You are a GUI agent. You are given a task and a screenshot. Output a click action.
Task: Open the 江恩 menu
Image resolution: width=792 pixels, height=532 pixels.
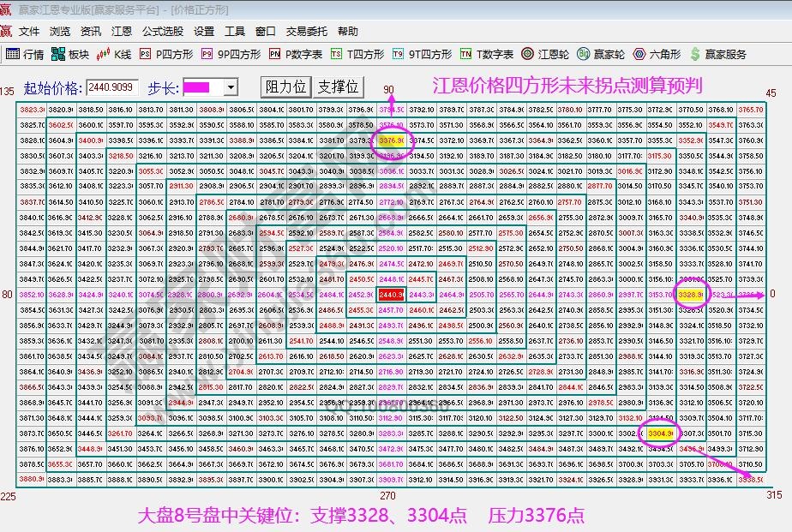(x=121, y=31)
